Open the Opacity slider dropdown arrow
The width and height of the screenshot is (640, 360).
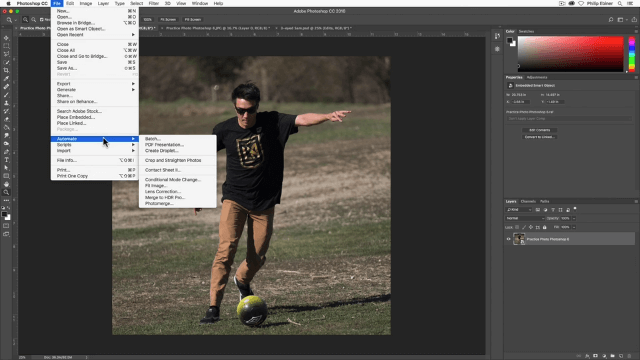[574, 218]
